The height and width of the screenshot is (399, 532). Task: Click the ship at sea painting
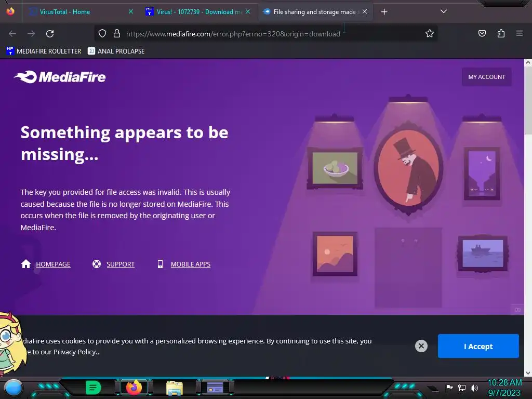coord(483,254)
